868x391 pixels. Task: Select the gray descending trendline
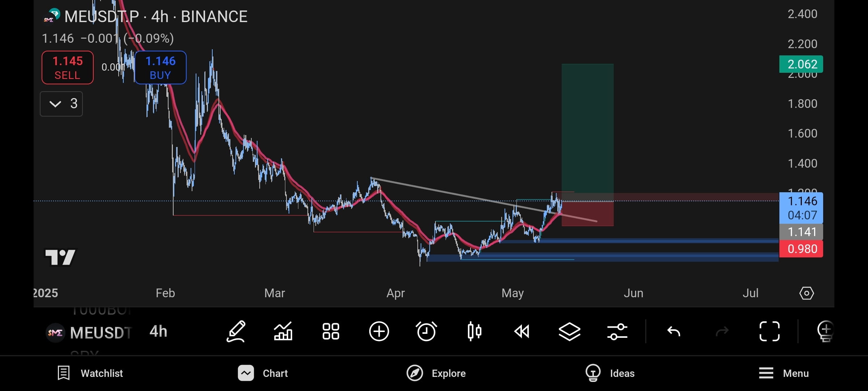(484, 200)
